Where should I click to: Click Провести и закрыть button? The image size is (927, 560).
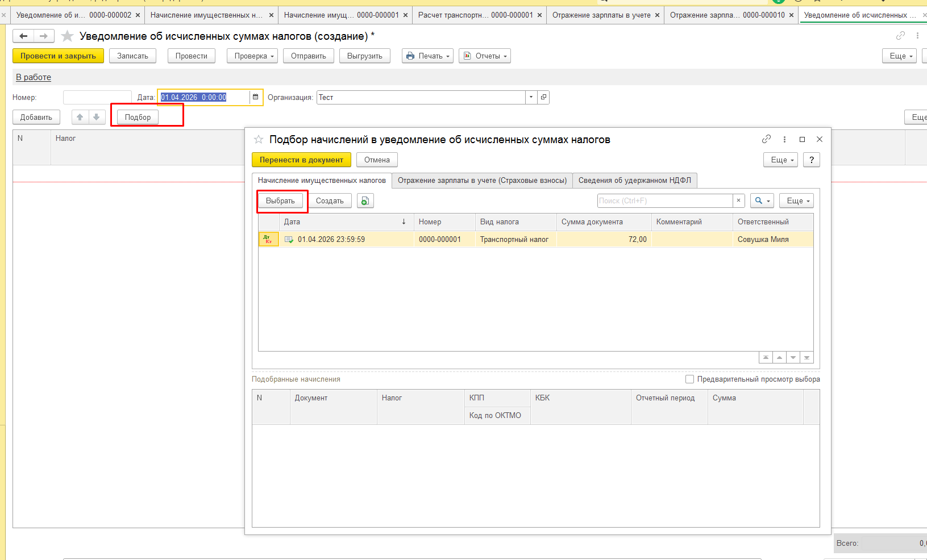coord(58,56)
